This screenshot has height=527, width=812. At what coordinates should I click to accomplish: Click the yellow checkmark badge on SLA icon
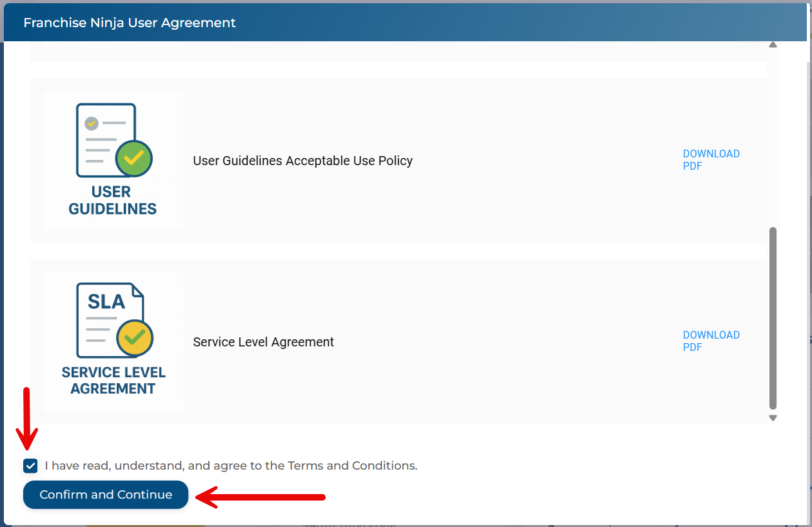click(x=134, y=337)
